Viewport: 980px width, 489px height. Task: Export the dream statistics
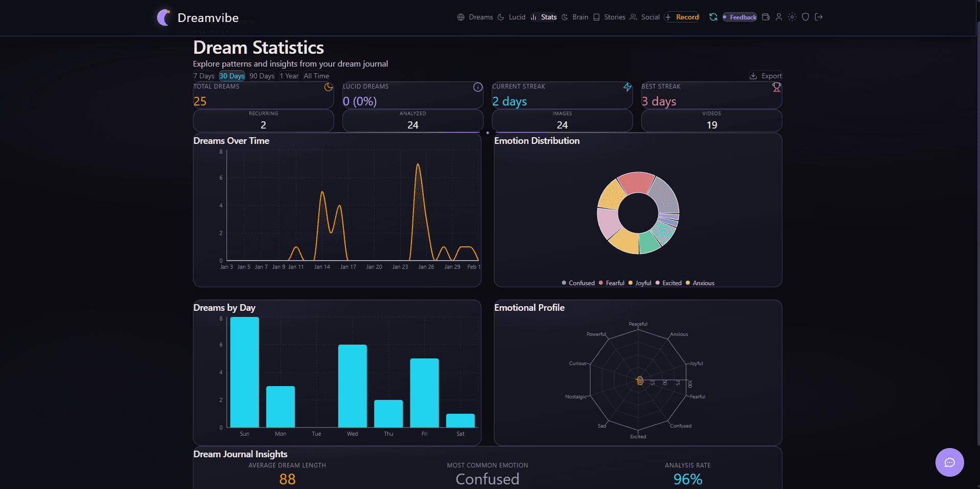coord(766,75)
